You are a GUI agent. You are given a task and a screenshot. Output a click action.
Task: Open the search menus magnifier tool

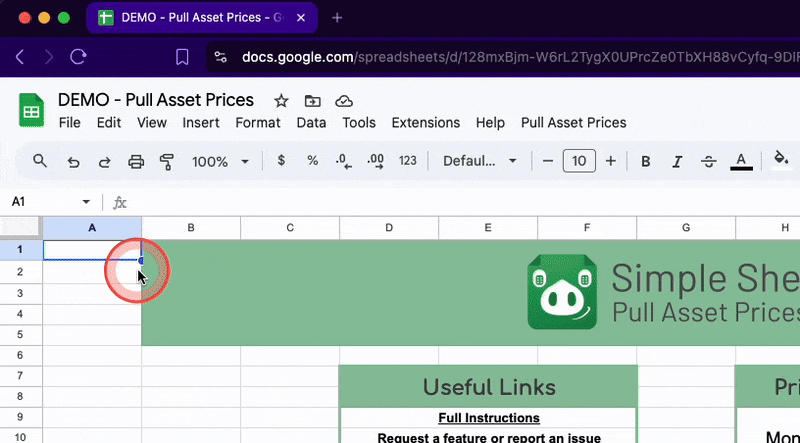[x=40, y=161]
